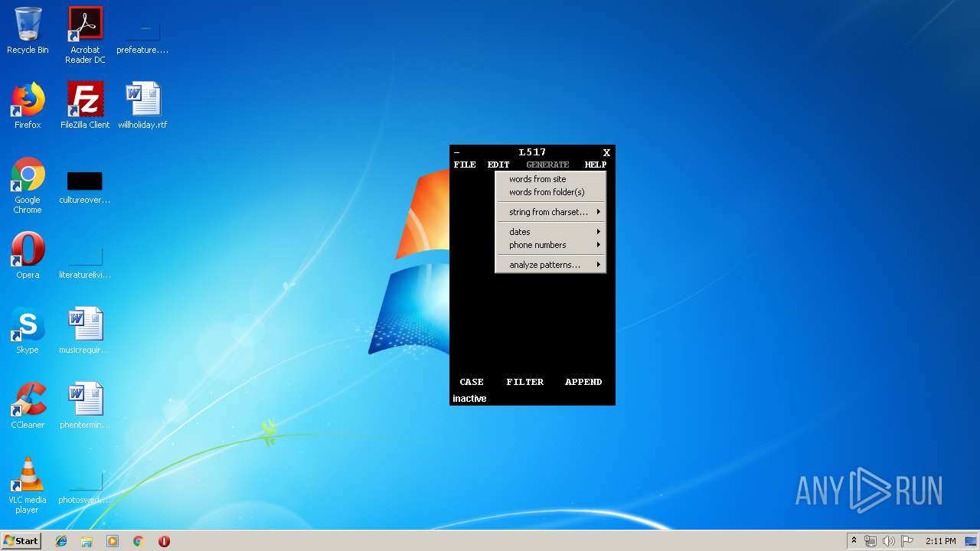Image resolution: width=980 pixels, height=551 pixels.
Task: Select the phentermin Word document
Action: point(85,406)
